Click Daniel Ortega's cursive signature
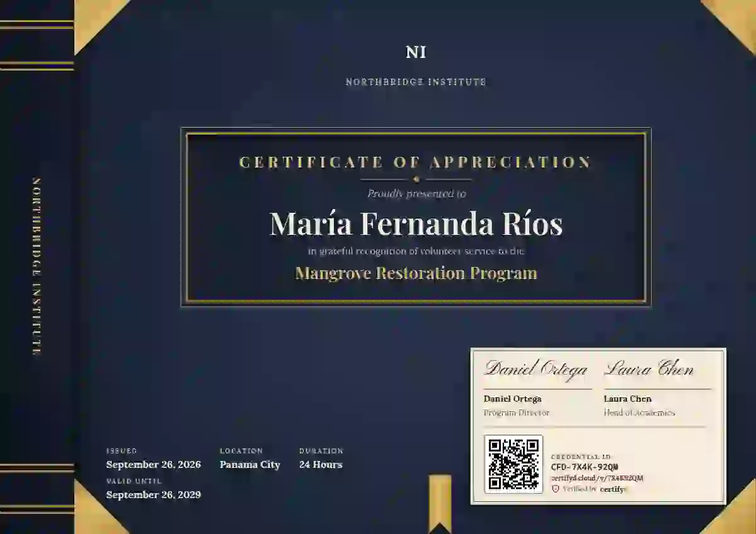Screen dimensions: 756x534 point(536,369)
